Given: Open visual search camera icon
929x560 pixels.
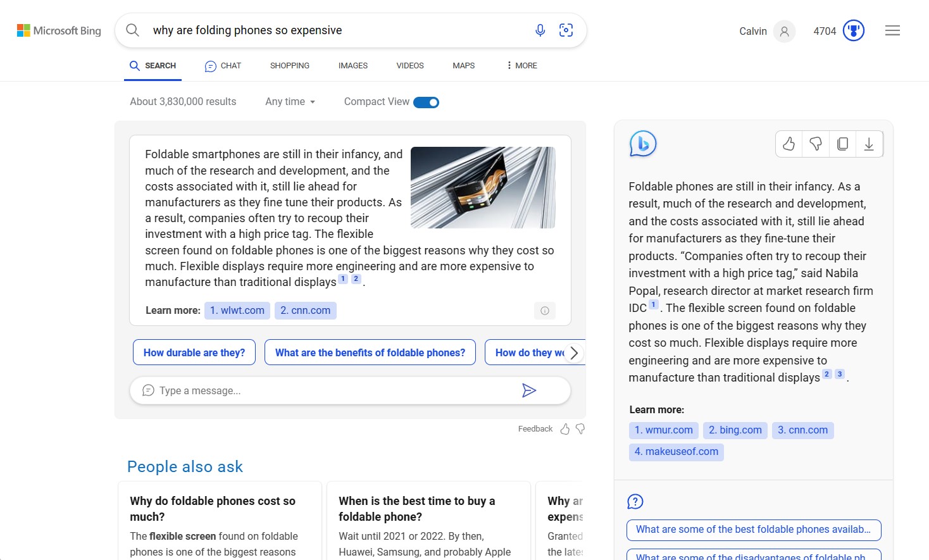Looking at the screenshot, I should coord(566,30).
